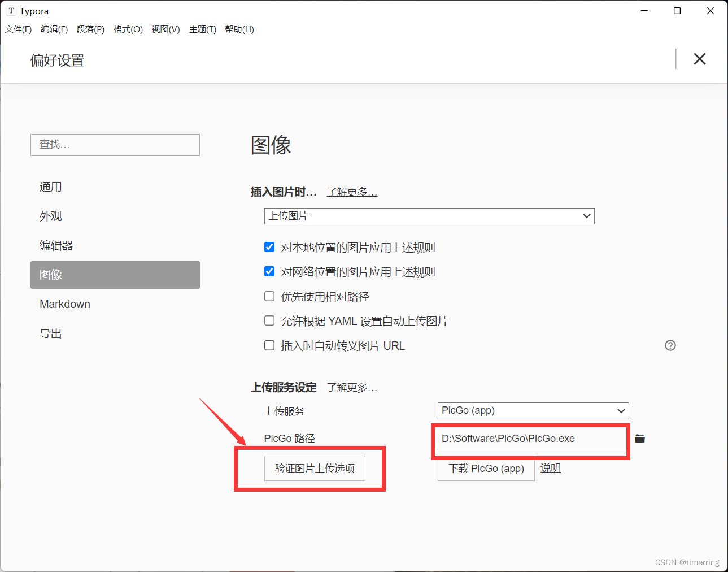Click the 插入图片时... heading
The width and height of the screenshot is (728, 572).
[284, 192]
